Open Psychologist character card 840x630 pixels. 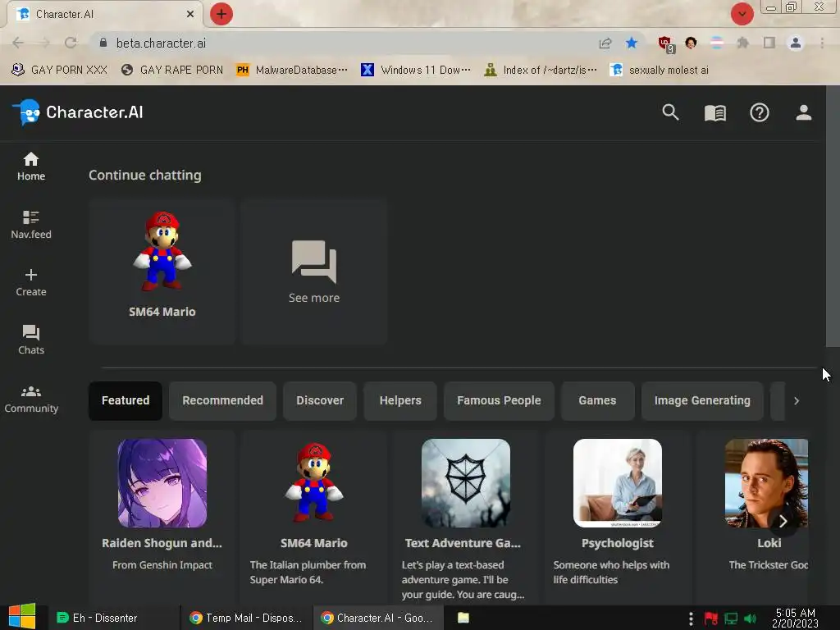pos(617,517)
